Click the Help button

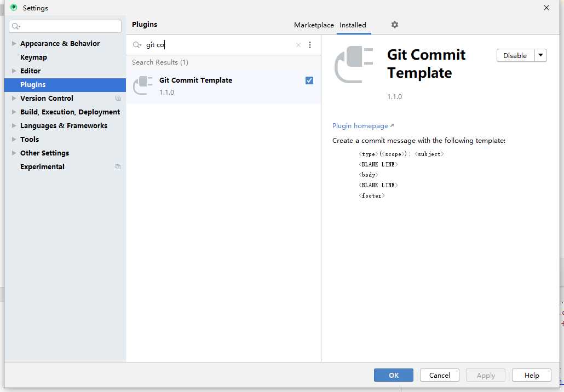[532, 375]
